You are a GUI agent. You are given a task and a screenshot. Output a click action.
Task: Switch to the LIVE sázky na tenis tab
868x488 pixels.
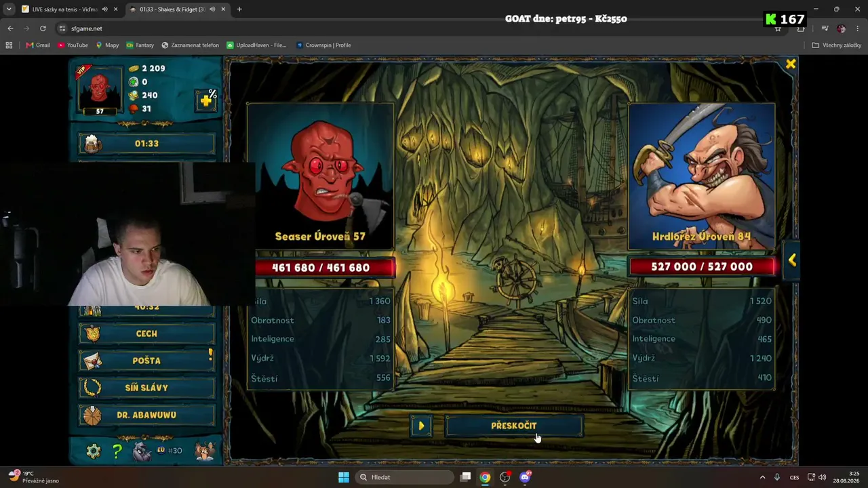[65, 9]
